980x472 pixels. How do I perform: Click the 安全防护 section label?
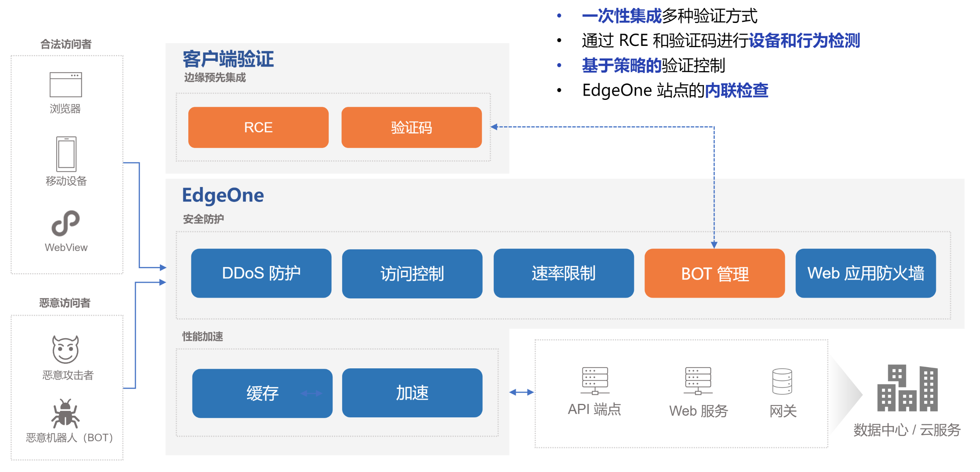coord(203,219)
